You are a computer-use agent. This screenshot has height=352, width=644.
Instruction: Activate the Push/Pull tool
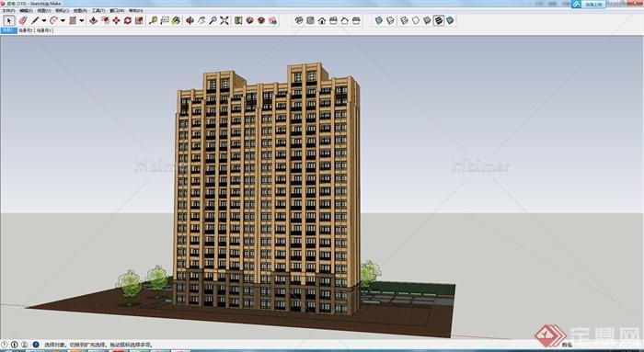point(93,20)
